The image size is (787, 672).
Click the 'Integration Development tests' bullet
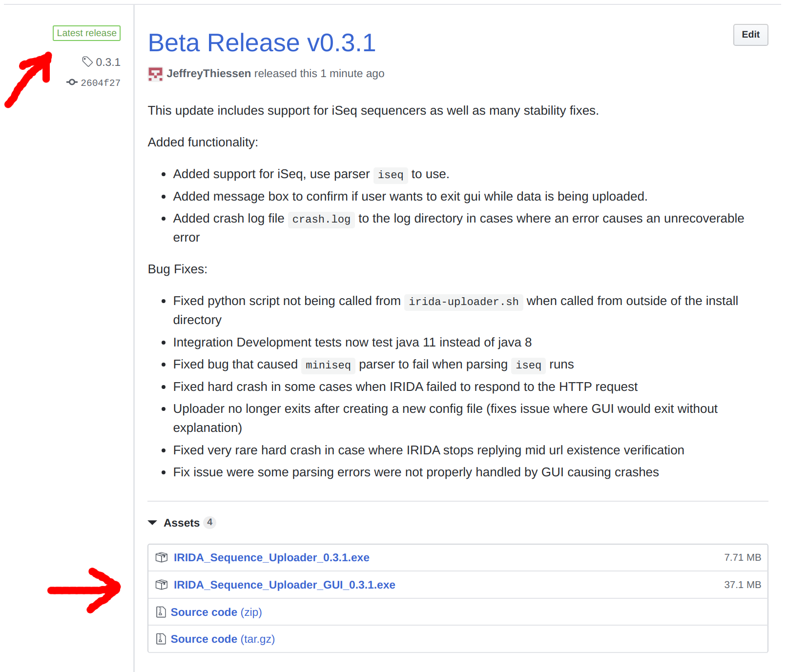coord(352,342)
